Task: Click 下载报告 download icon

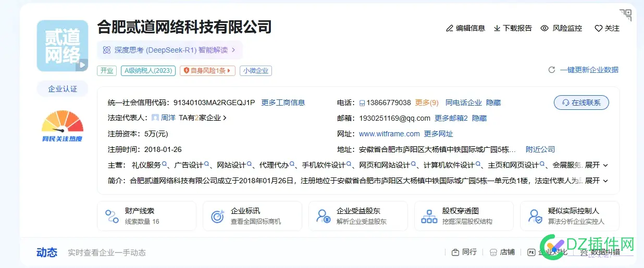Action: click(x=497, y=28)
